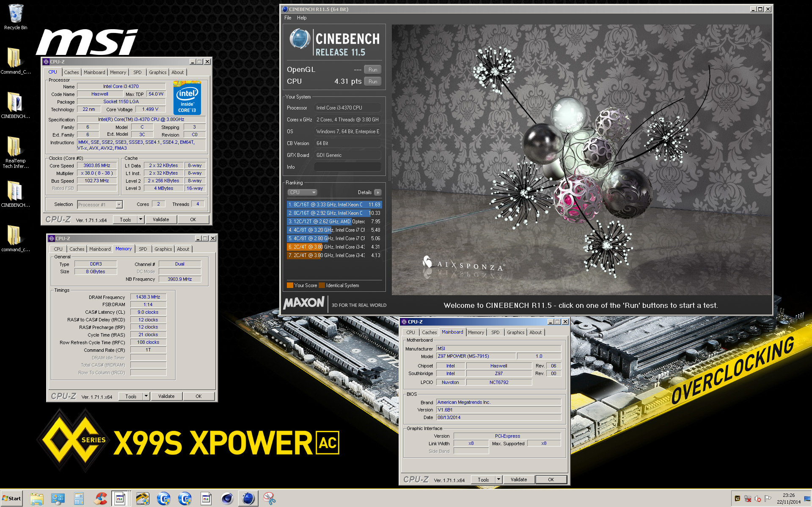The width and height of the screenshot is (812, 507).
Task: Click the Info field in Cinebench Your System
Action: click(x=347, y=167)
